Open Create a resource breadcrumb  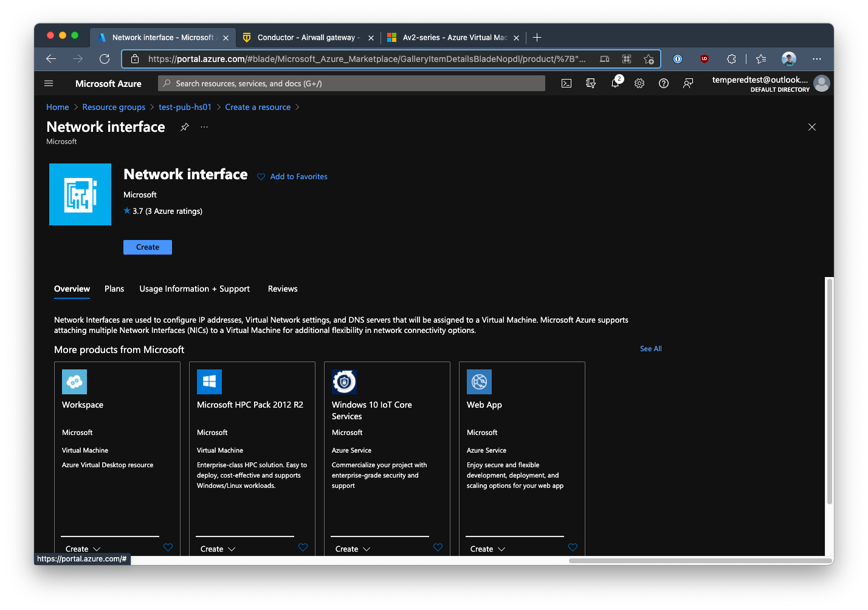click(x=258, y=107)
